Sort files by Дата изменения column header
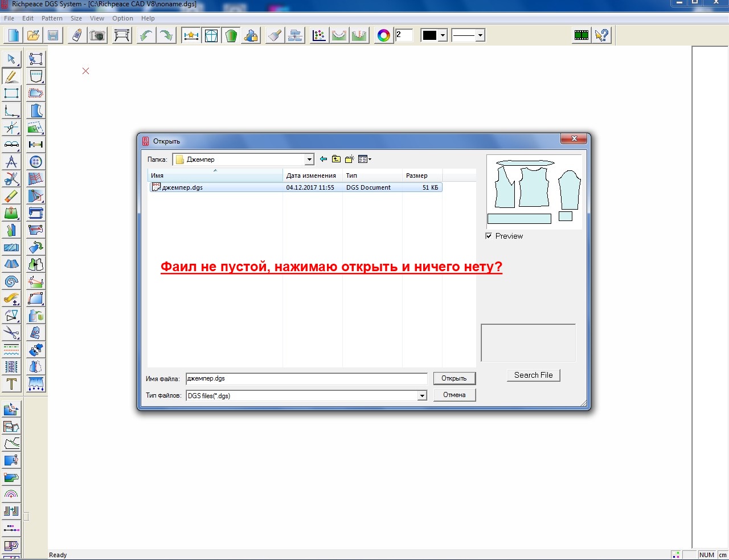This screenshot has height=560, width=729. 313,175
